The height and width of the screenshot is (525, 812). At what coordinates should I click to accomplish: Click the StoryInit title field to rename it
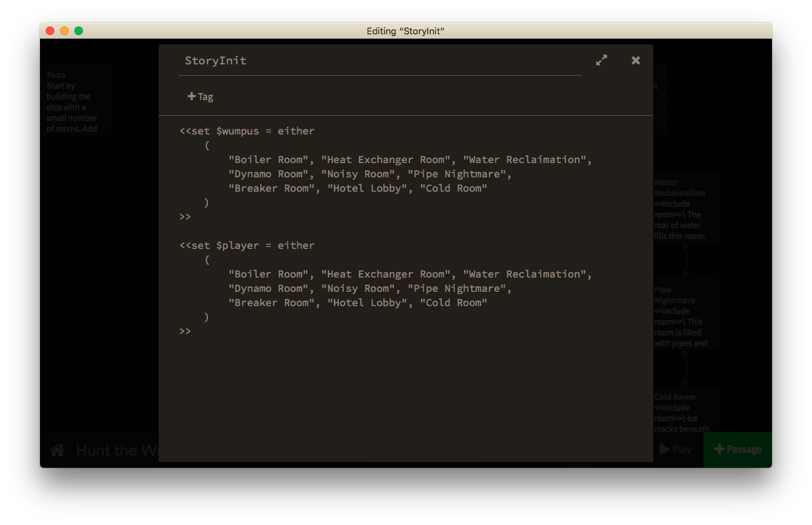pos(216,61)
